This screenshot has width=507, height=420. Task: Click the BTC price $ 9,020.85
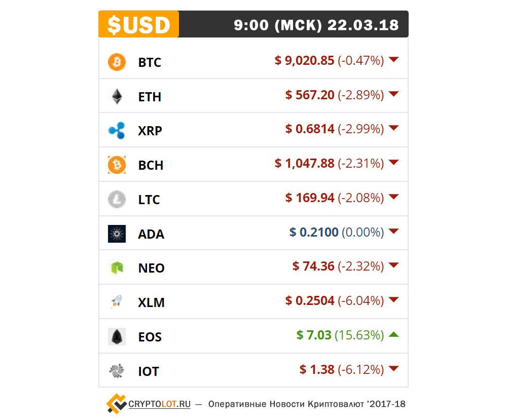point(304,60)
